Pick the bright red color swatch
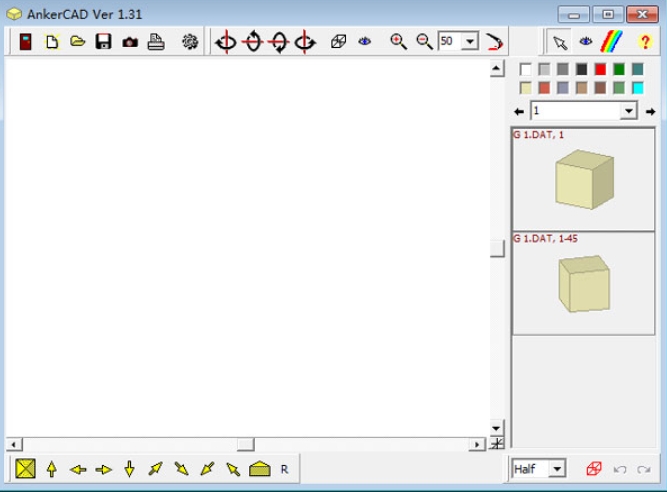 (x=600, y=69)
